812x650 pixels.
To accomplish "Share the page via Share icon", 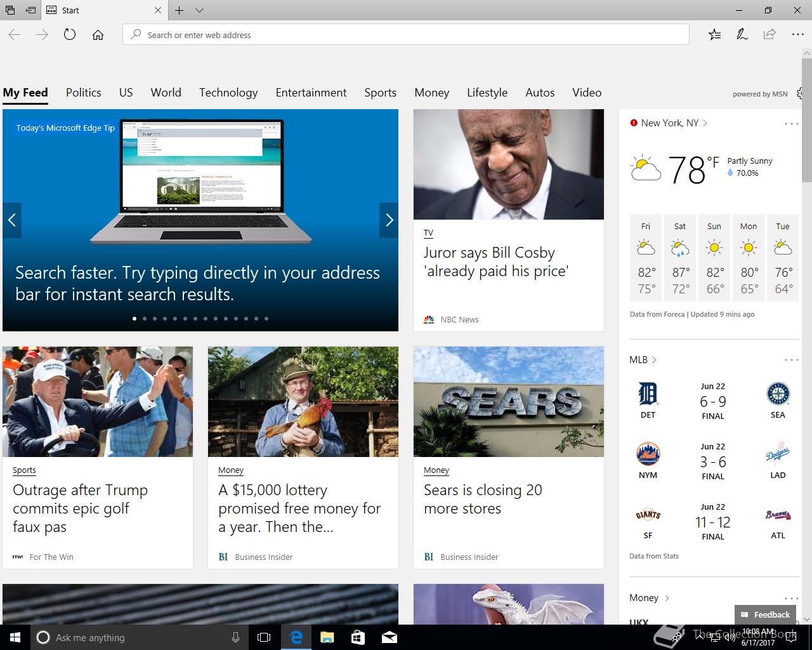I will pos(769,35).
